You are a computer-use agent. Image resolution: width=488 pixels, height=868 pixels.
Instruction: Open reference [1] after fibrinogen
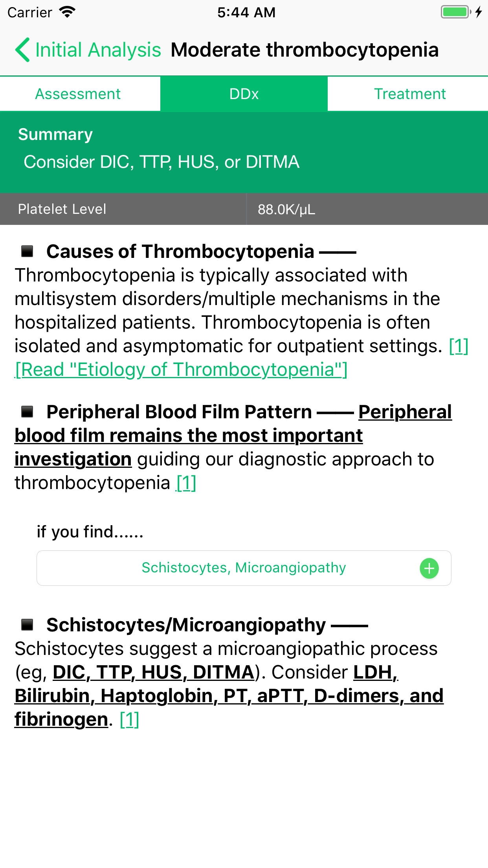tap(129, 719)
